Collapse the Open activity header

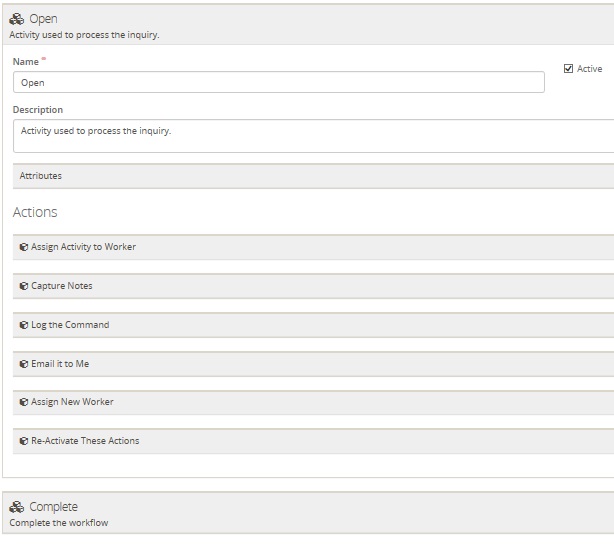click(x=300, y=25)
